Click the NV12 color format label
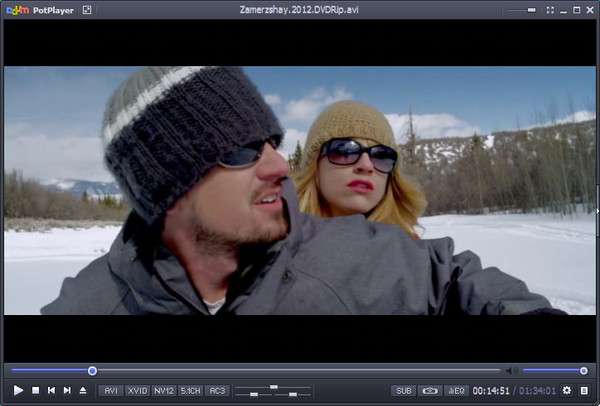The image size is (600, 406). point(163,390)
